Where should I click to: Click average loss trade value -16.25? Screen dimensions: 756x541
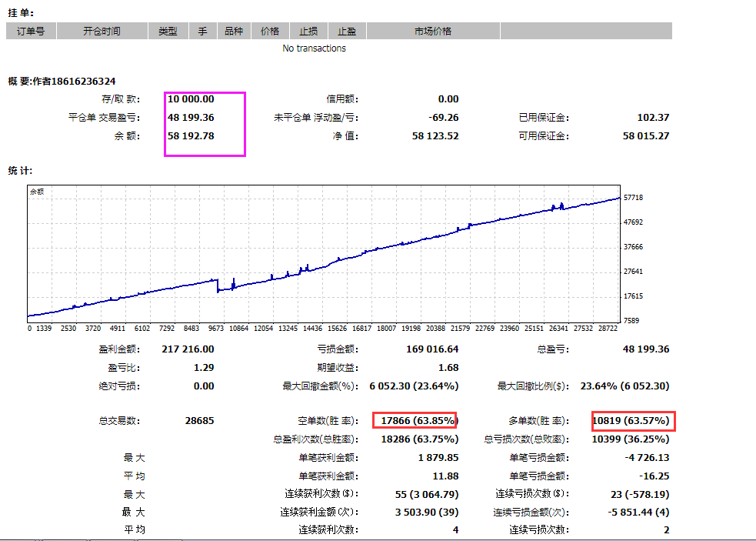pos(654,476)
